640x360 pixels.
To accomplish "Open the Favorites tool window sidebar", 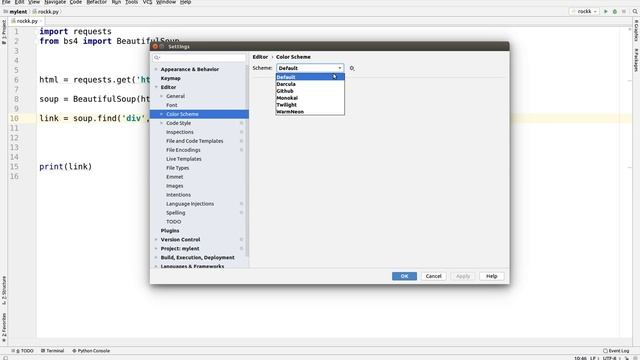I will point(4,327).
